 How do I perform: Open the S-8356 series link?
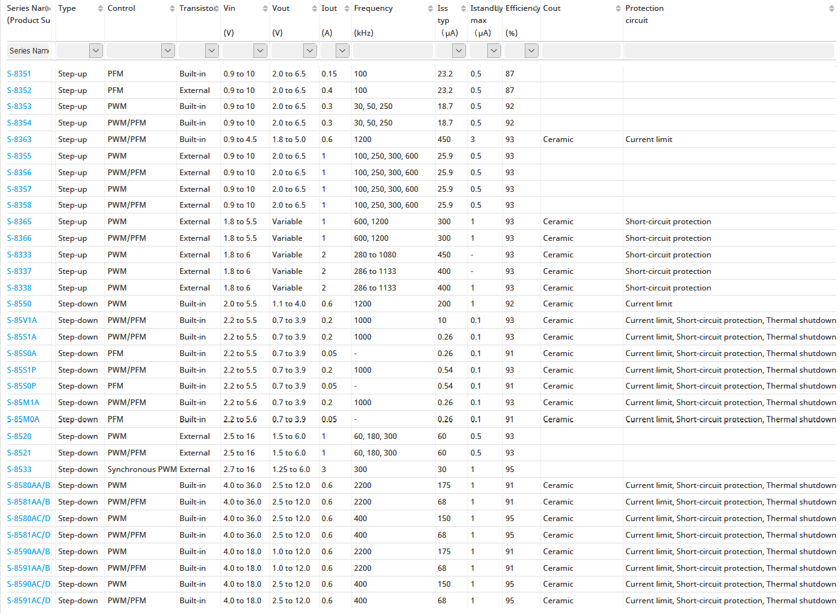(x=19, y=173)
